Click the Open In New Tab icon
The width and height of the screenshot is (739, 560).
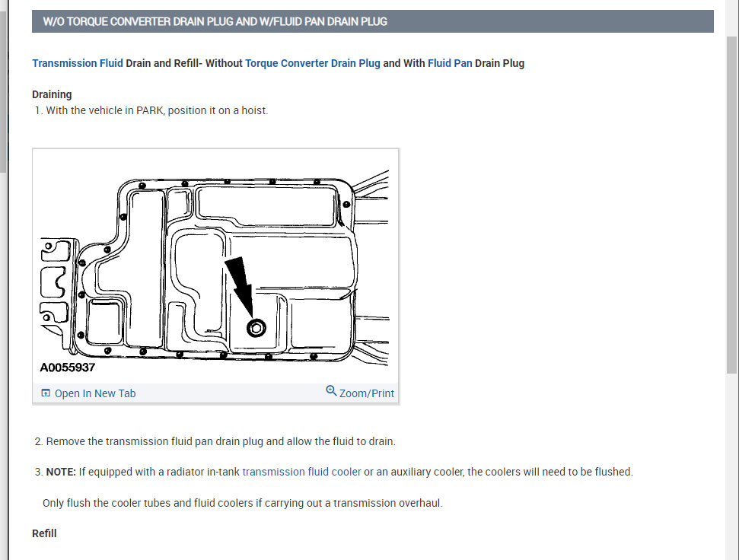click(x=46, y=393)
